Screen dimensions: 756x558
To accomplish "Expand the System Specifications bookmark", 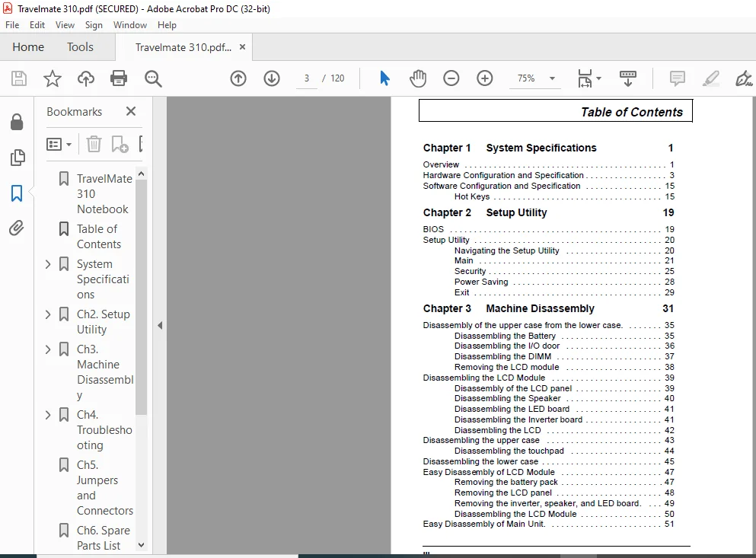I will 48,264.
